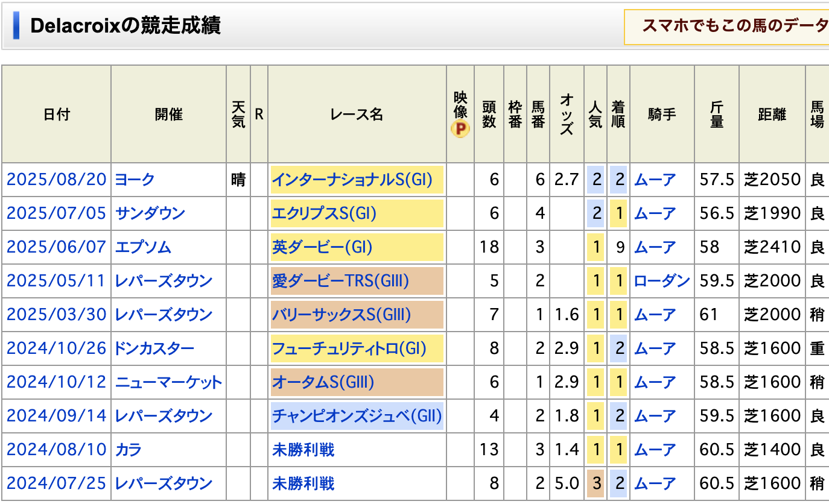Open レパーズタウン venue link for 2025/05/11
Screen dimensions: 829x504
[x=164, y=281]
